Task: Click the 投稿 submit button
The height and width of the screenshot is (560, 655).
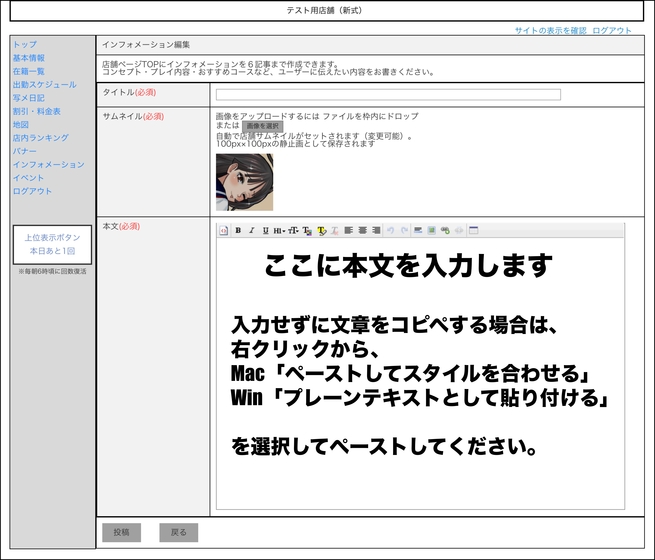Action: tap(122, 532)
